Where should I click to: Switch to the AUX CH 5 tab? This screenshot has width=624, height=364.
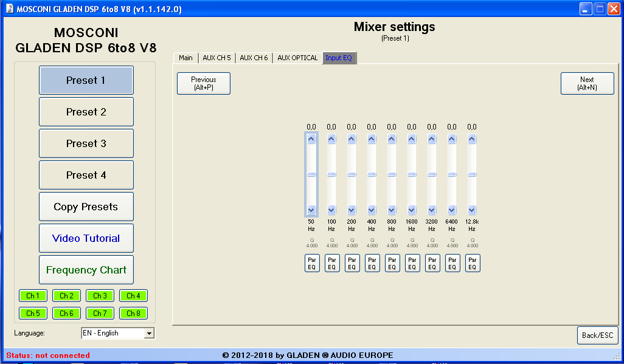click(x=217, y=58)
